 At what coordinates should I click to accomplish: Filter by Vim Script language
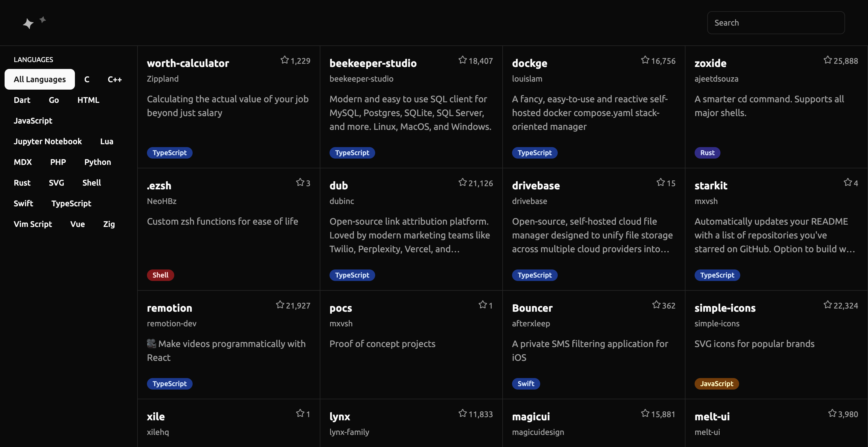33,224
